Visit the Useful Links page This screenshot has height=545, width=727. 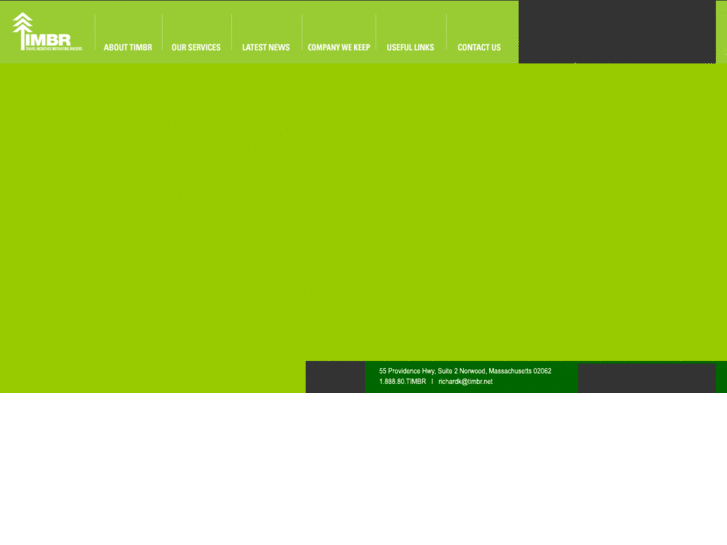tap(410, 47)
